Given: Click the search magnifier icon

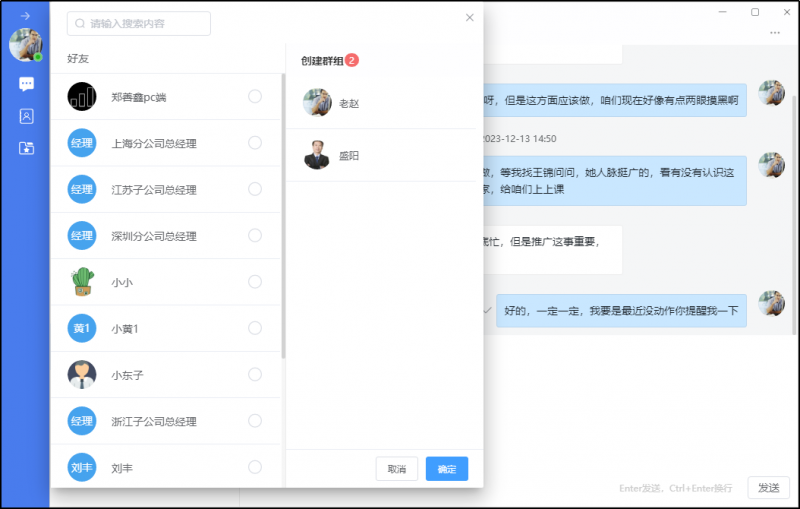Looking at the screenshot, I should 80,23.
